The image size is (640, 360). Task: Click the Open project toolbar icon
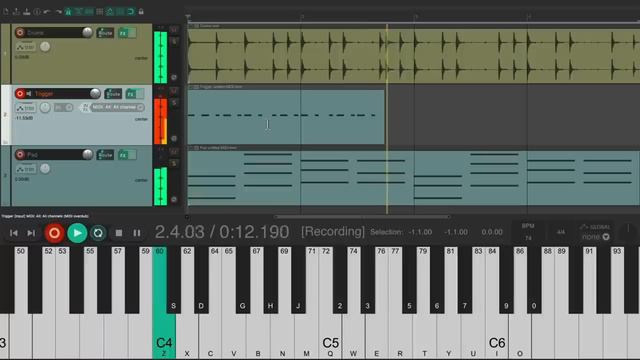pyautogui.click(x=16, y=12)
